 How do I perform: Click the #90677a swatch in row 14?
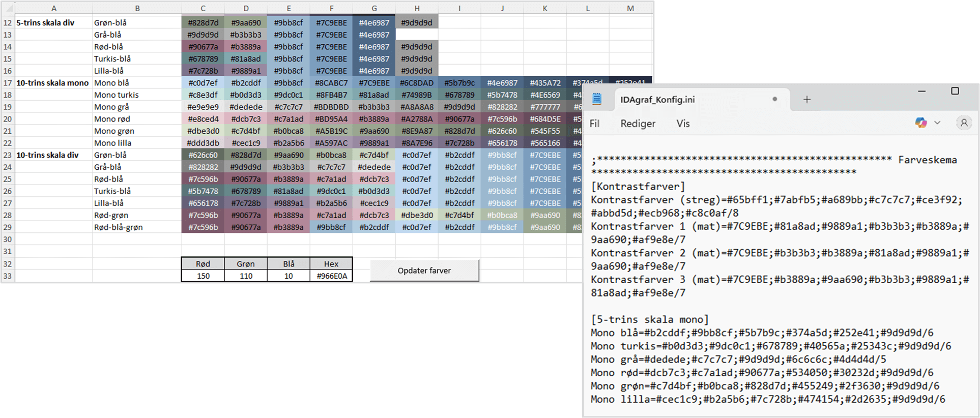coord(203,47)
